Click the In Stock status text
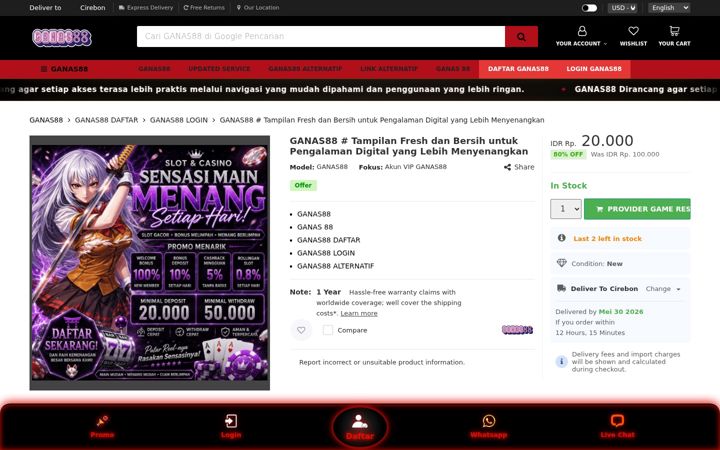 [568, 186]
